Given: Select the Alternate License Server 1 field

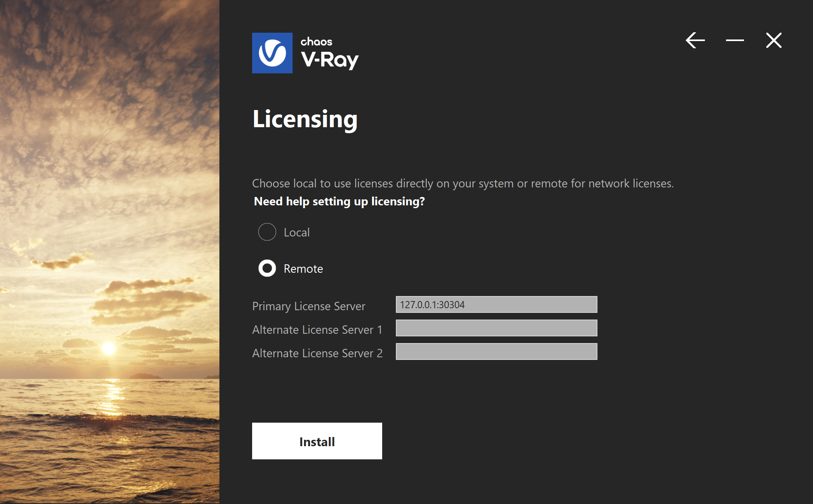Looking at the screenshot, I should 496,328.
